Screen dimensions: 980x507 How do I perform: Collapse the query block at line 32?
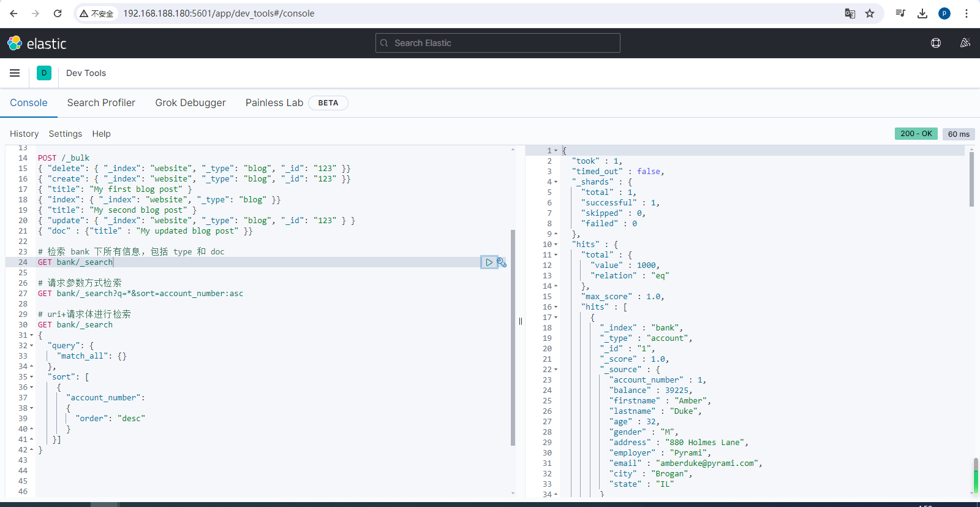pyautogui.click(x=32, y=346)
